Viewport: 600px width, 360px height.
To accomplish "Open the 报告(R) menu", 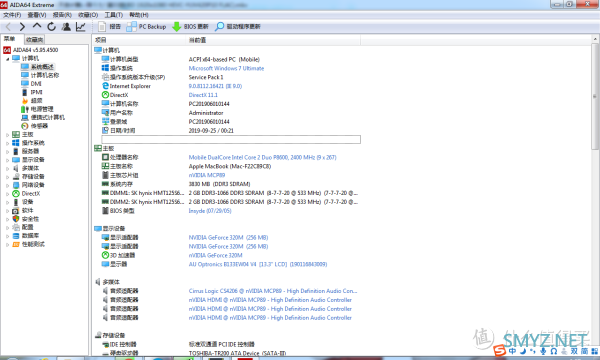I will 62,15.
